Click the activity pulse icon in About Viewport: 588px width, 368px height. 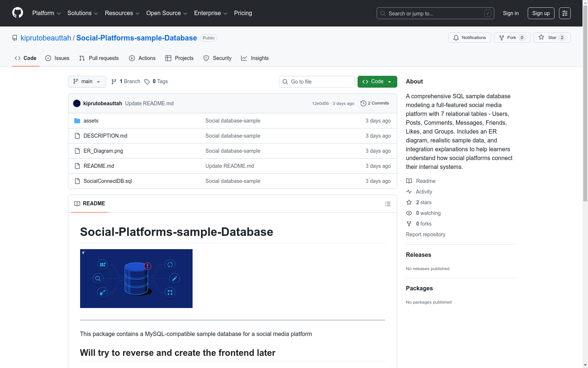click(x=409, y=192)
